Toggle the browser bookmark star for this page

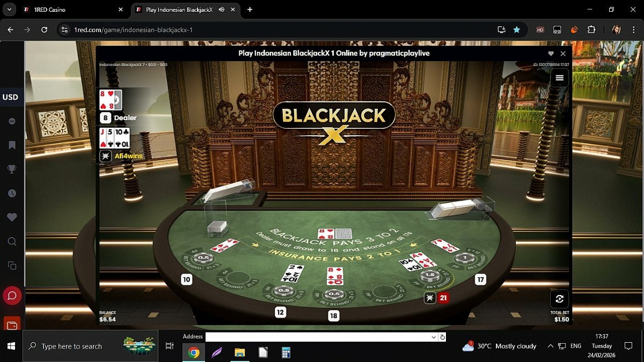tap(516, 29)
